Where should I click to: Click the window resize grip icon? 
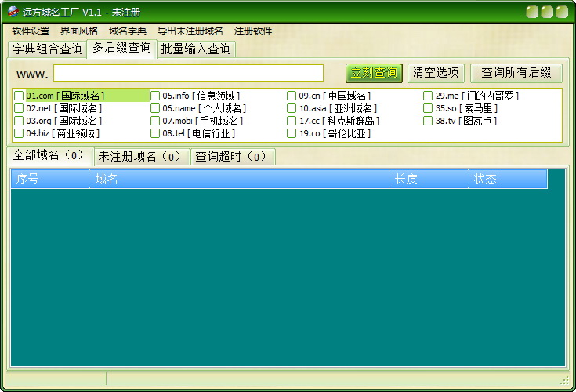[x=564, y=381]
